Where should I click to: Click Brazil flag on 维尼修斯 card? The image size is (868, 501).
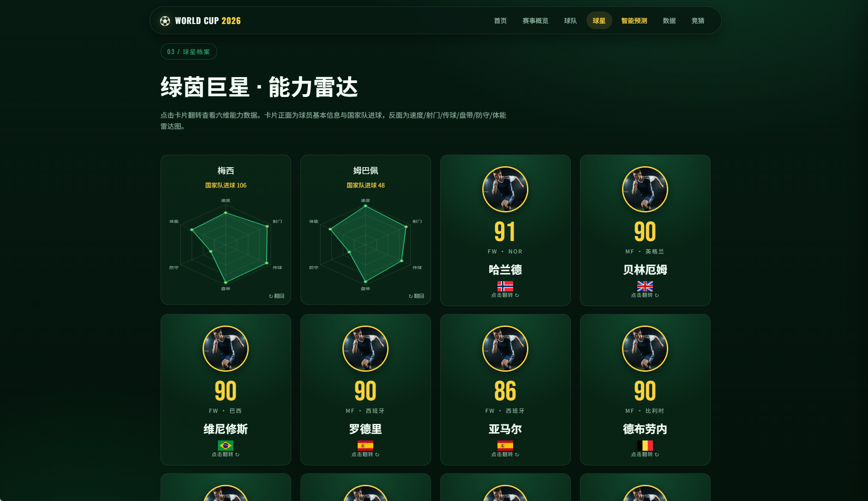click(226, 446)
